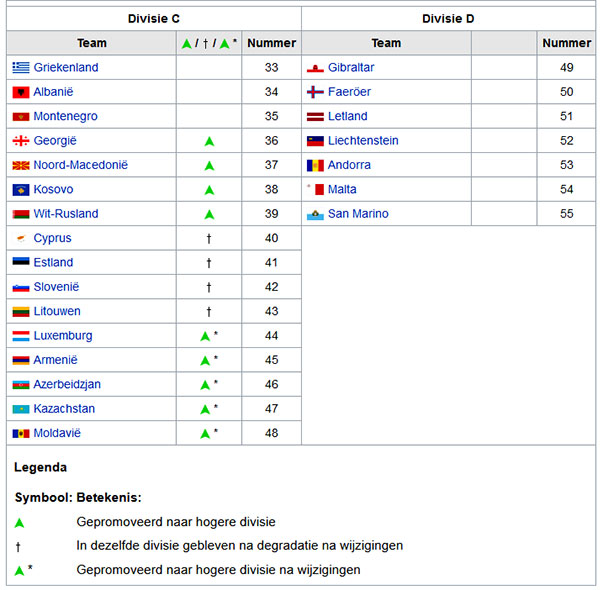Screen dimensions: 603x590
Task: Click the Montenegro flag icon
Action: coord(21,117)
